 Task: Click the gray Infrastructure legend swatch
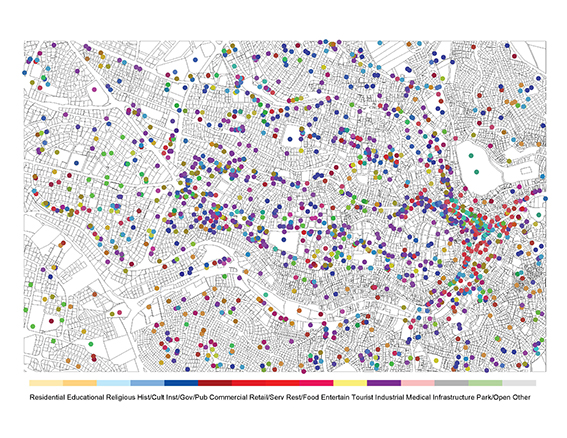451,383
